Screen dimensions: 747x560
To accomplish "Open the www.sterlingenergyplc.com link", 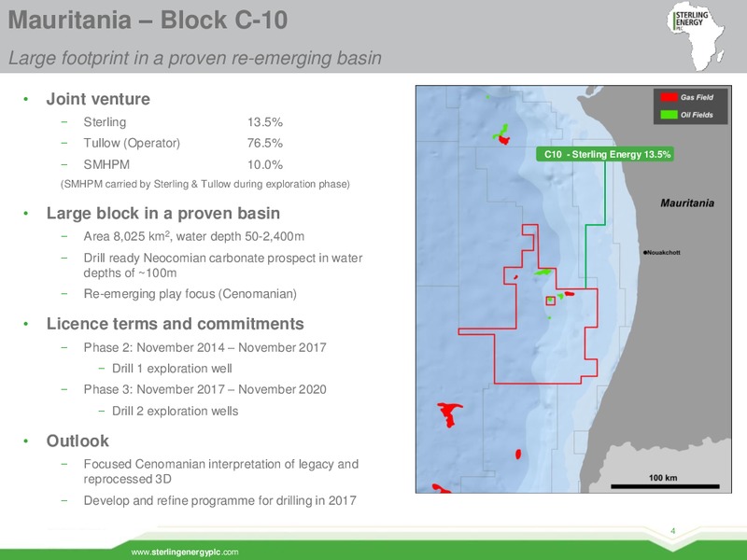I will point(185,553).
